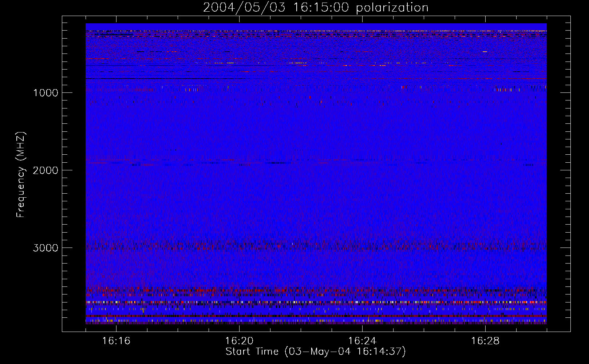This screenshot has width=589, height=364.
Task: Click the 'Start Time (03-May-04 16:14:37)' label
Action: point(316,352)
